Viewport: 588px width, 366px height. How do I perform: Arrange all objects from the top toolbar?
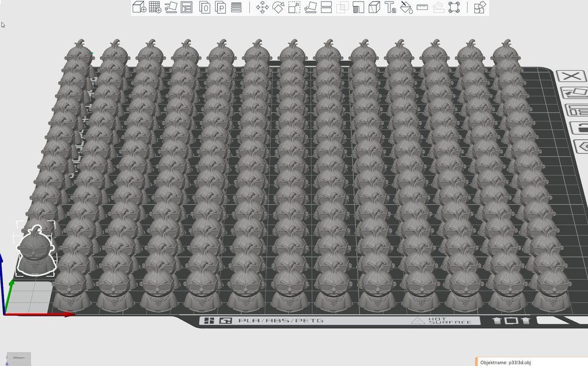tap(187, 7)
